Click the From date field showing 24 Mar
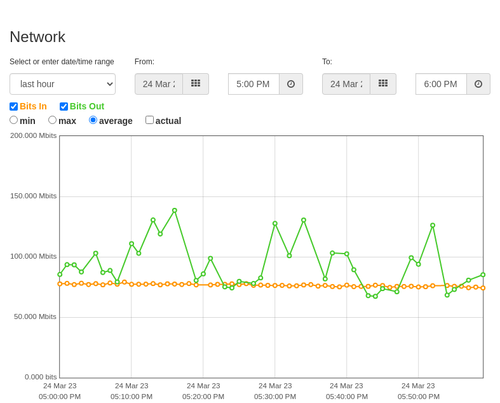Image resolution: width=500 pixels, height=403 pixels. point(159,84)
